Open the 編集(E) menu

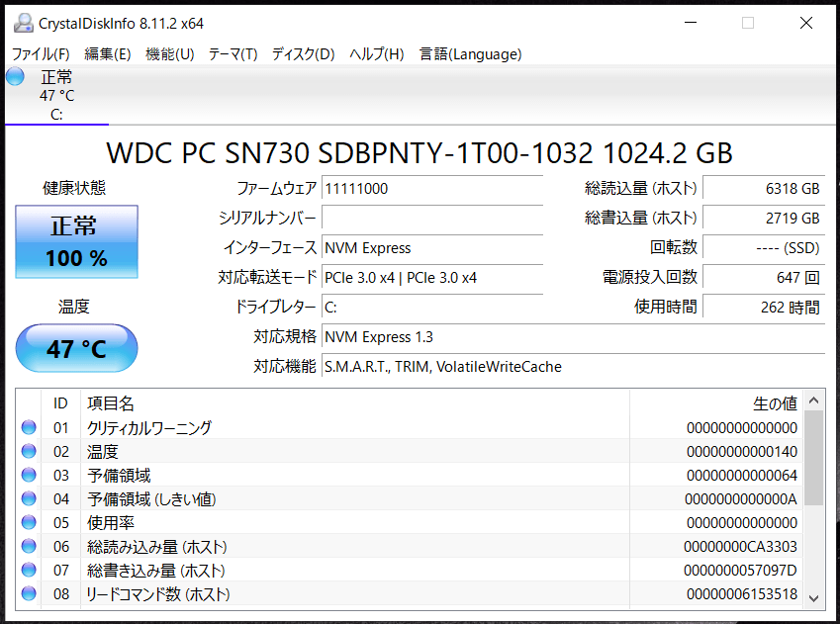point(108,54)
